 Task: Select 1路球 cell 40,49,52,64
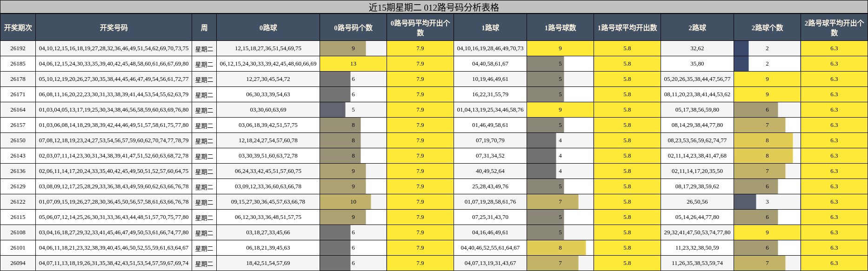coord(490,171)
